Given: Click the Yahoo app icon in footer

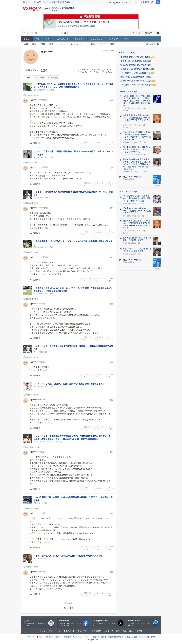Looking at the screenshot, I should (x=51, y=623).
